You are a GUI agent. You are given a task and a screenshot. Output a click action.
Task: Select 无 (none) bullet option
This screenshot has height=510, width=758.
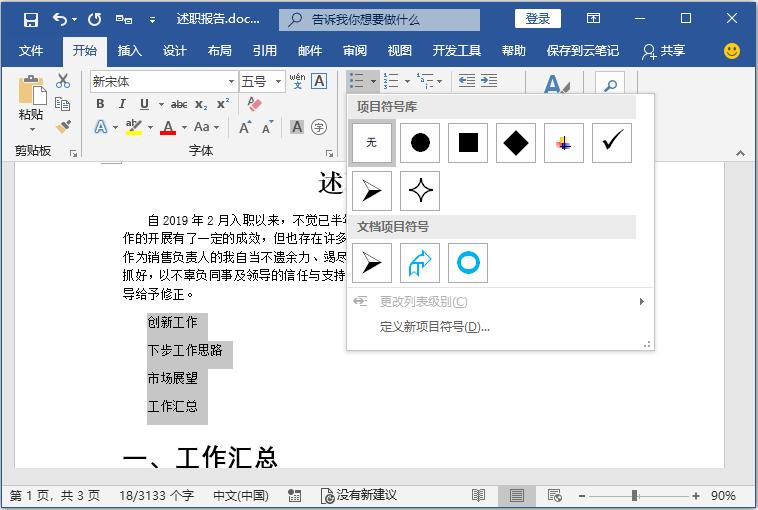pyautogui.click(x=371, y=143)
